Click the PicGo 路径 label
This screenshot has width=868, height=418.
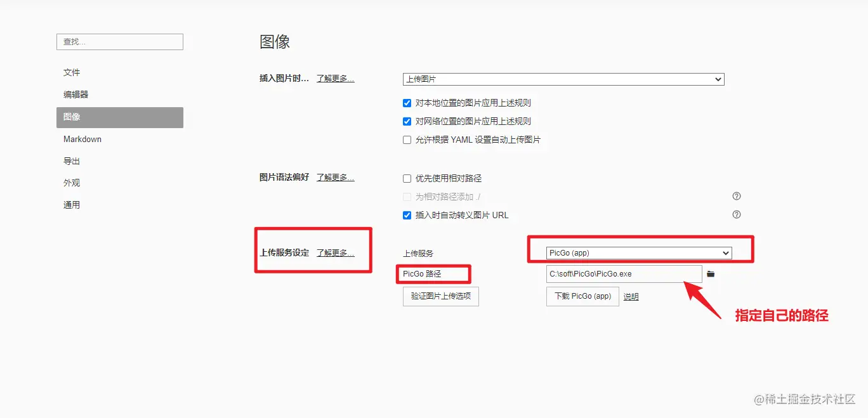coord(422,274)
